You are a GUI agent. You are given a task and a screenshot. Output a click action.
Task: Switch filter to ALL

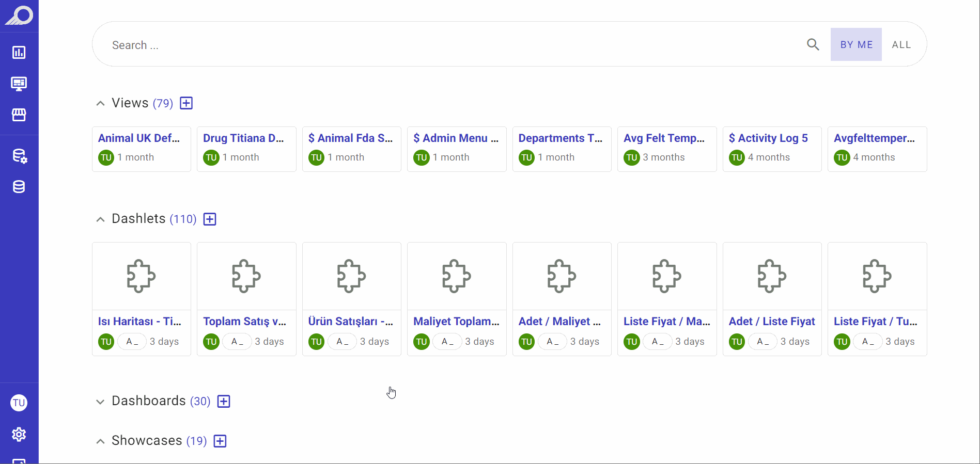point(901,44)
